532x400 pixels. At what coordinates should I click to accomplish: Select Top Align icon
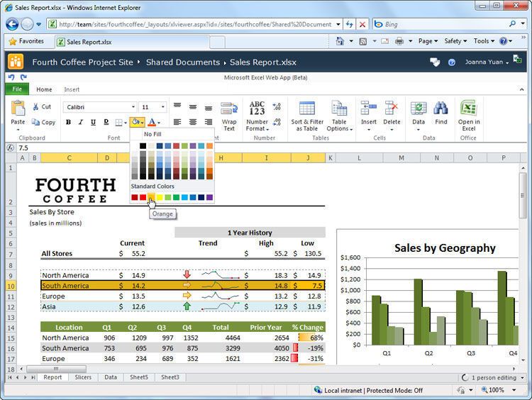[177, 106]
